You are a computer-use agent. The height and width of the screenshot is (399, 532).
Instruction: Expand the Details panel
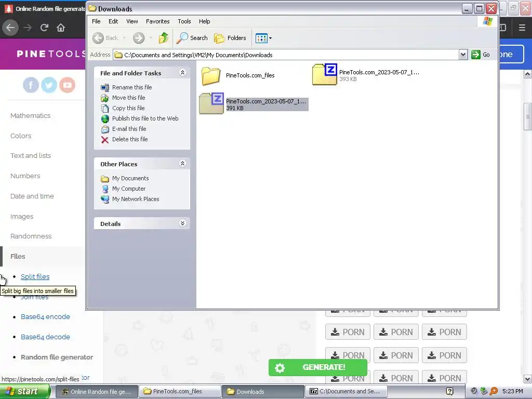[x=182, y=223]
